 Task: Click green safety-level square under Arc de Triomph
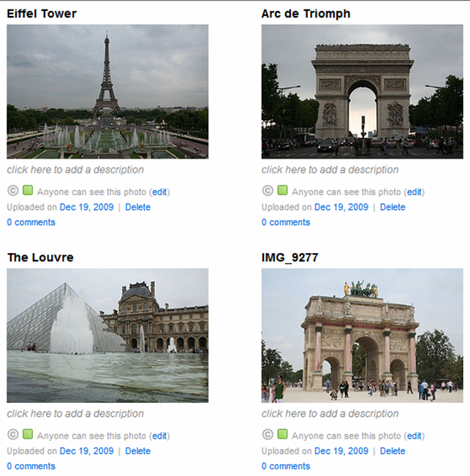click(x=282, y=190)
